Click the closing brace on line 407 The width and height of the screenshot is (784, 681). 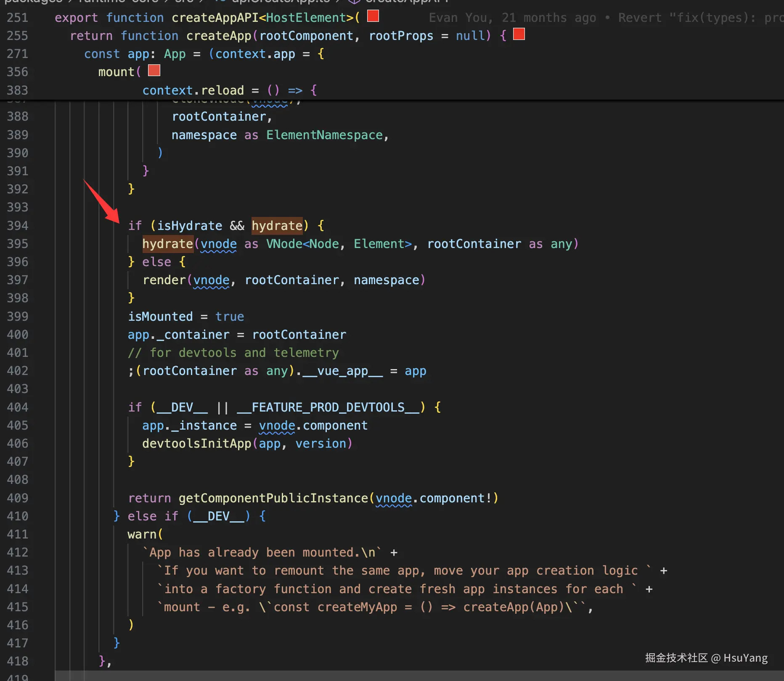(131, 462)
